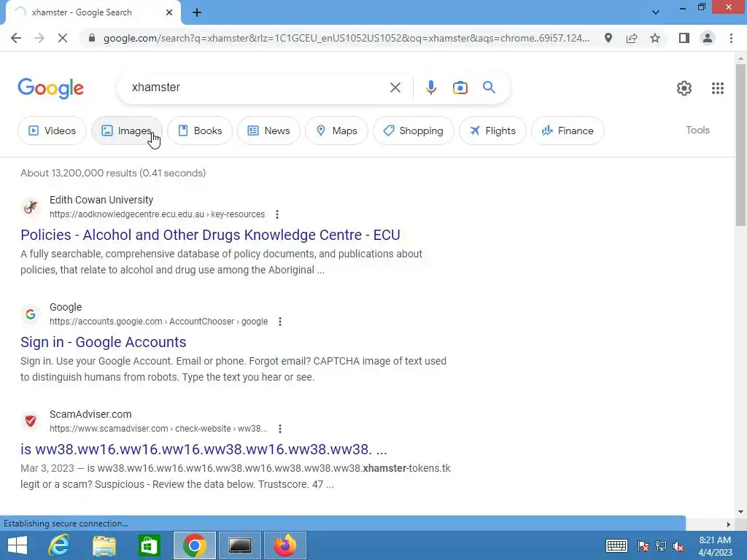Screen dimensions: 747x560
Task: Open Policies - Alcohol and Other Drugs link
Action: pyautogui.click(x=210, y=235)
